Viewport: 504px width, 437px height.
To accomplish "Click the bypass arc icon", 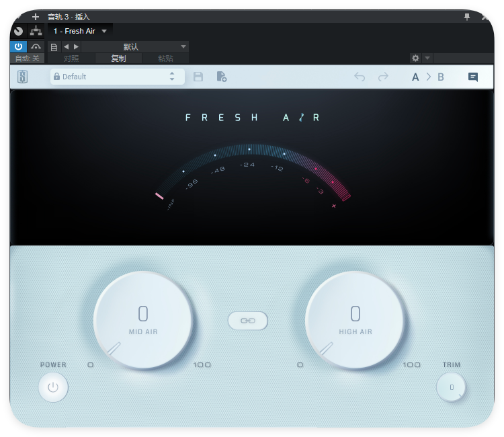I will (x=36, y=46).
